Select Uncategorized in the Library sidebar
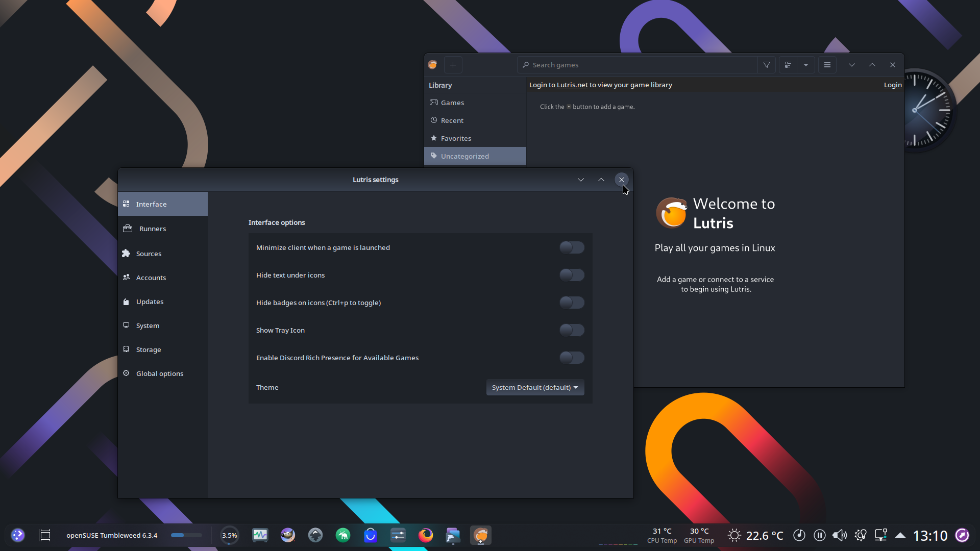 click(x=475, y=156)
